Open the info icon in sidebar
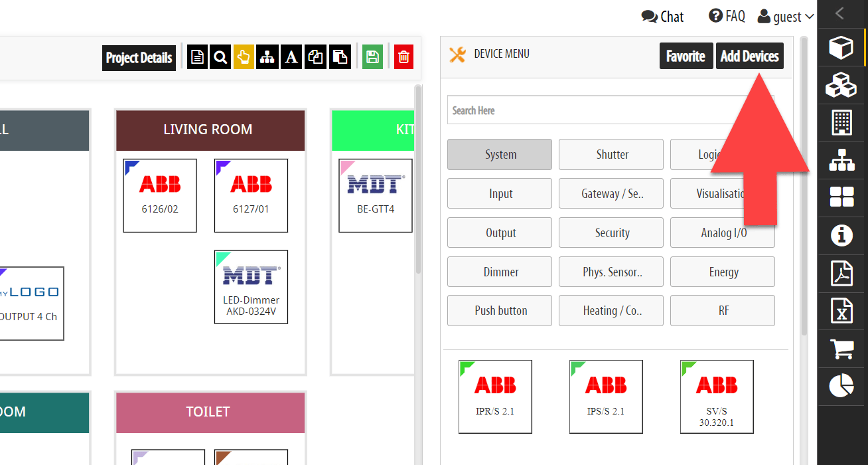 [842, 235]
